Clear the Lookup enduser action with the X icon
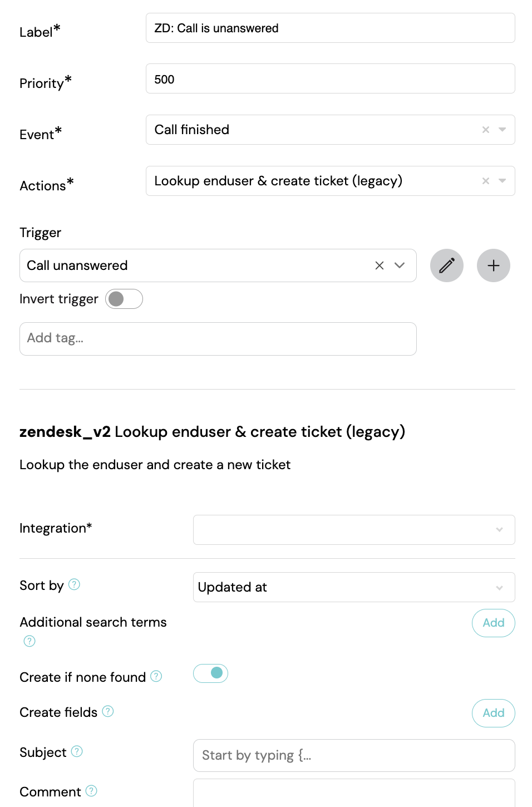Image resolution: width=532 pixels, height=807 pixels. pyautogui.click(x=485, y=181)
